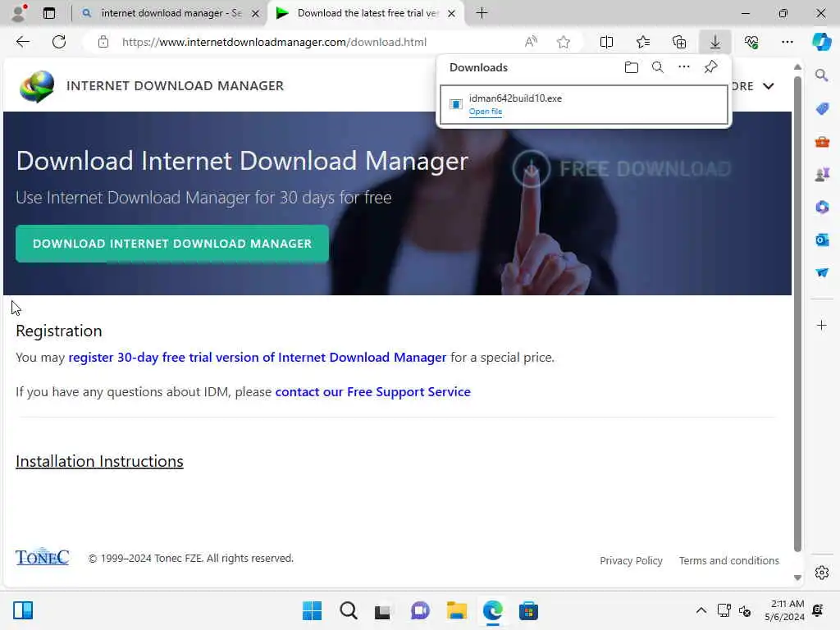
Task: Open Edge Settings and more menu
Action: coord(787,42)
